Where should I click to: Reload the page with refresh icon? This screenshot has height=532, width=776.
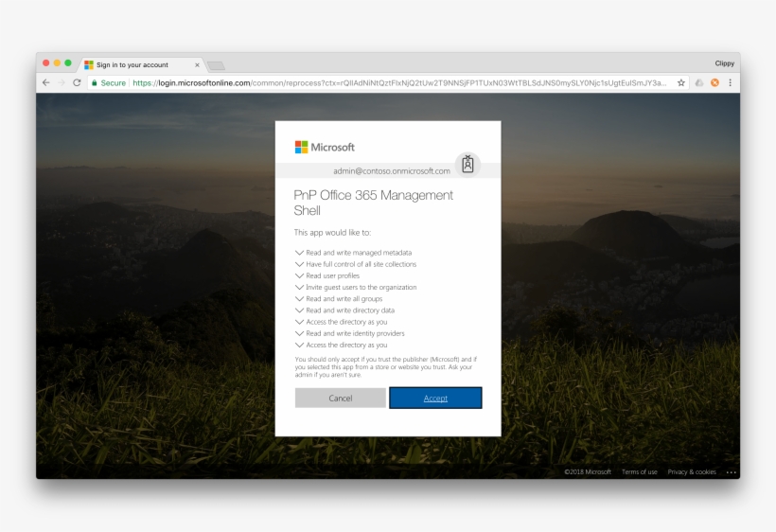(77, 82)
